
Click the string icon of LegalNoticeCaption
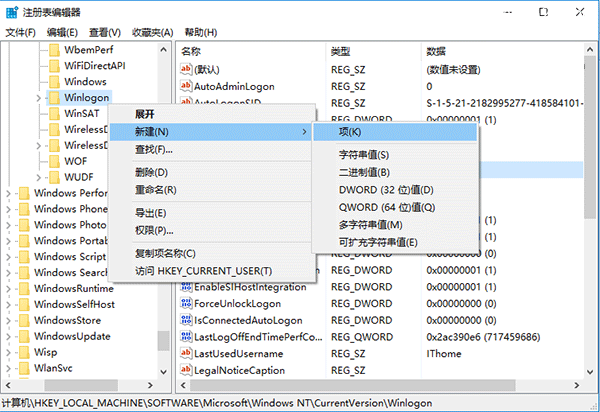click(186, 370)
